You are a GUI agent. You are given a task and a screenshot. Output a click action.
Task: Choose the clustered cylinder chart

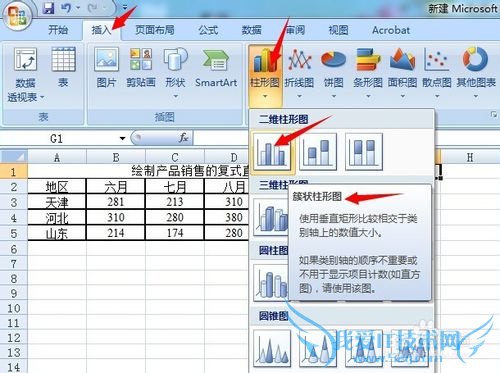point(271,283)
